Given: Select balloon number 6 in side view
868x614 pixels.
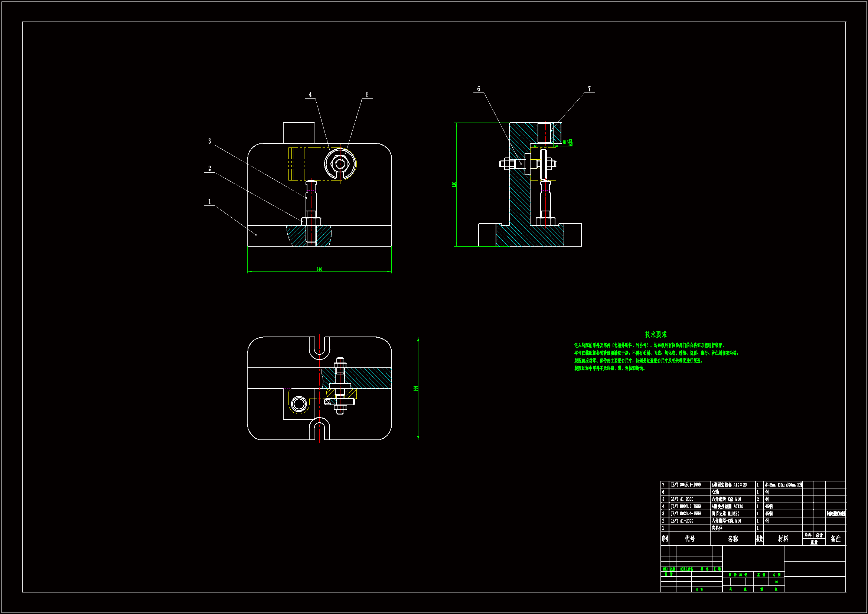Looking at the screenshot, I should pos(479,88).
